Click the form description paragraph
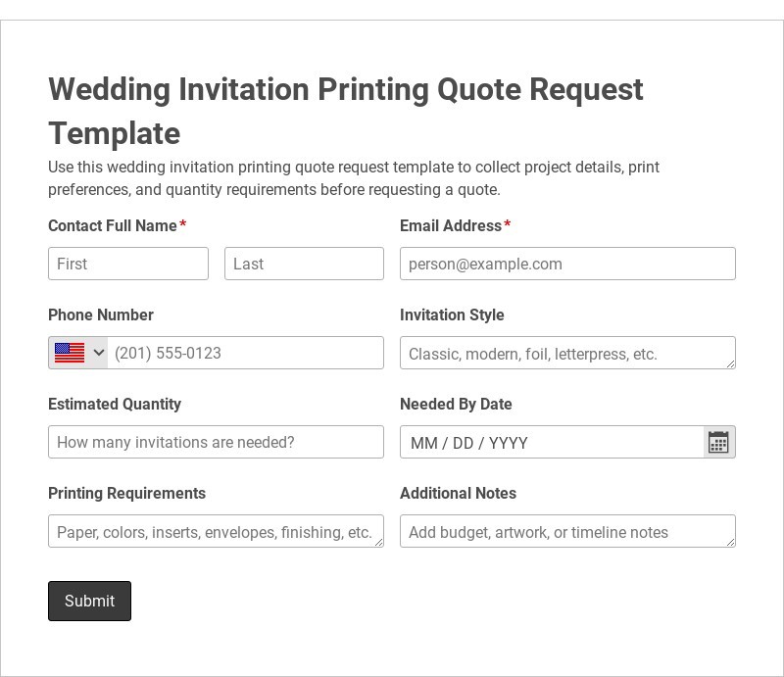The width and height of the screenshot is (784, 677). click(x=354, y=178)
